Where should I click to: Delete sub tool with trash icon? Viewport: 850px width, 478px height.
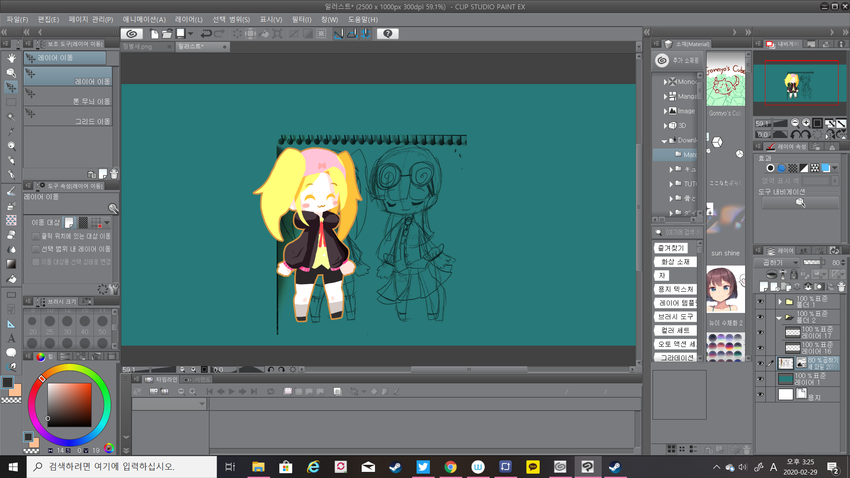(114, 174)
